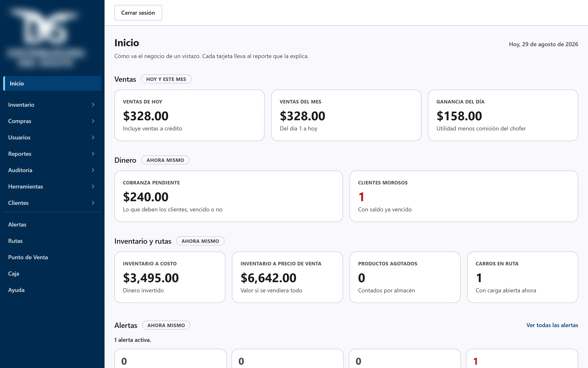The height and width of the screenshot is (368, 588).
Task: Click the text 1 alerta activa.
Action: click(x=133, y=340)
